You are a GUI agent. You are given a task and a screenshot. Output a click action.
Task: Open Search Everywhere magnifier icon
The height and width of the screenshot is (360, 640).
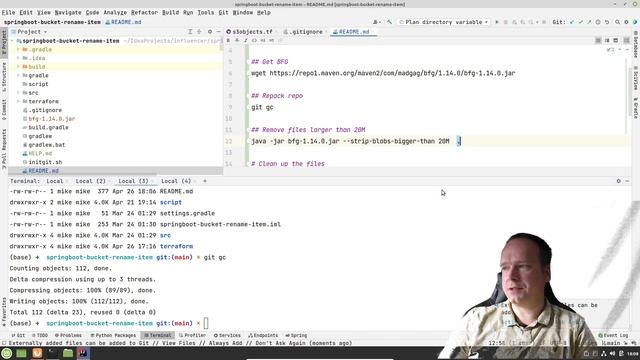[x=618, y=22]
